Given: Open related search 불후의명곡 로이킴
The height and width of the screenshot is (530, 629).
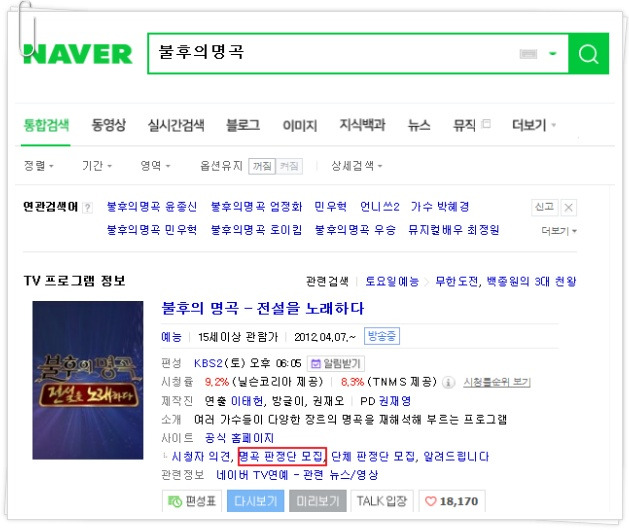Looking at the screenshot, I should click(x=256, y=230).
